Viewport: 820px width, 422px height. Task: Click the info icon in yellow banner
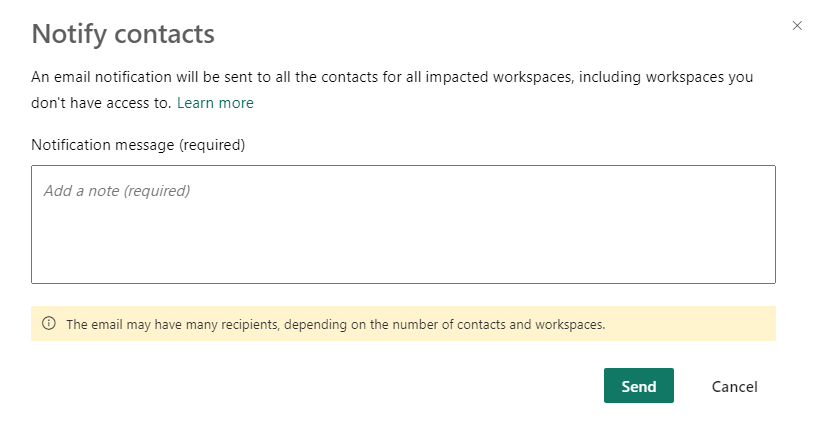[x=48, y=324]
